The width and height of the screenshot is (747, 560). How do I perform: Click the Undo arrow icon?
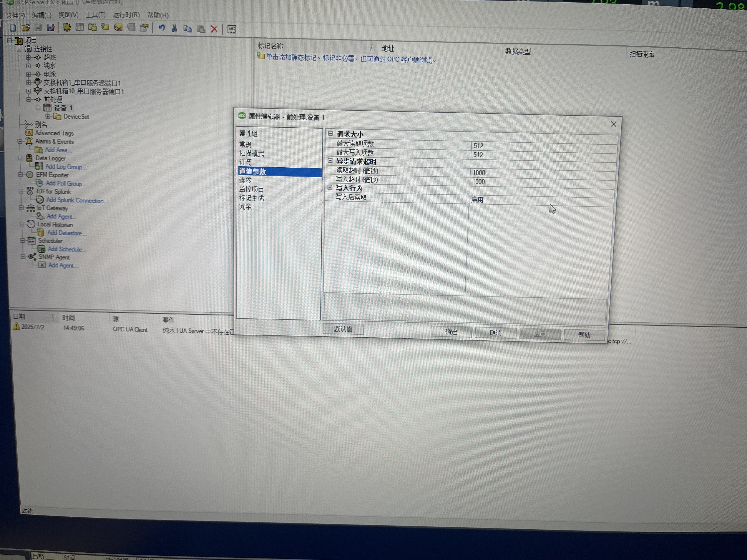point(162,28)
